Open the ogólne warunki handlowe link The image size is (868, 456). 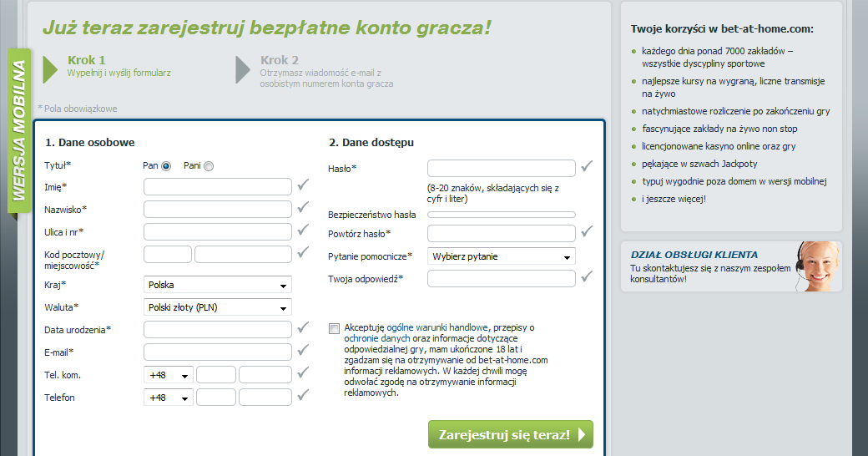click(x=437, y=327)
